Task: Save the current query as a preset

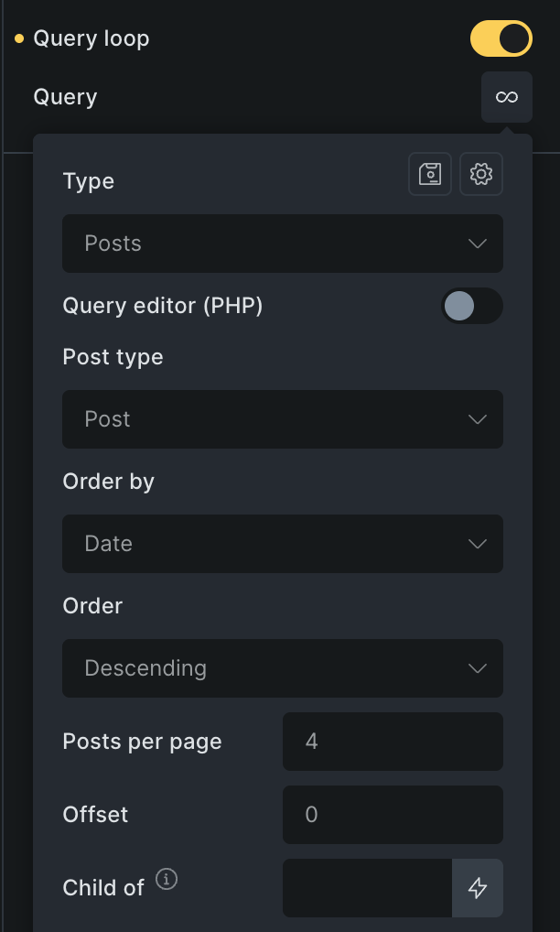Action: [430, 174]
